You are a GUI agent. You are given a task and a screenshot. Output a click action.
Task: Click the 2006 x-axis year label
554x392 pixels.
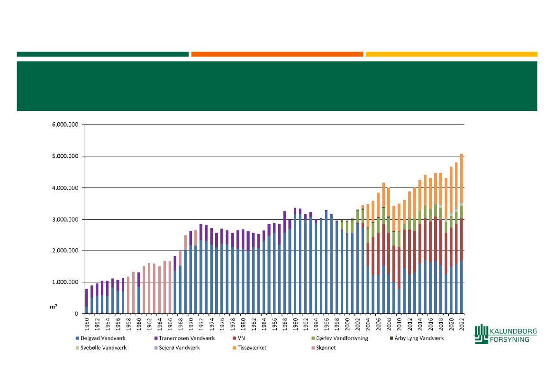(379, 324)
